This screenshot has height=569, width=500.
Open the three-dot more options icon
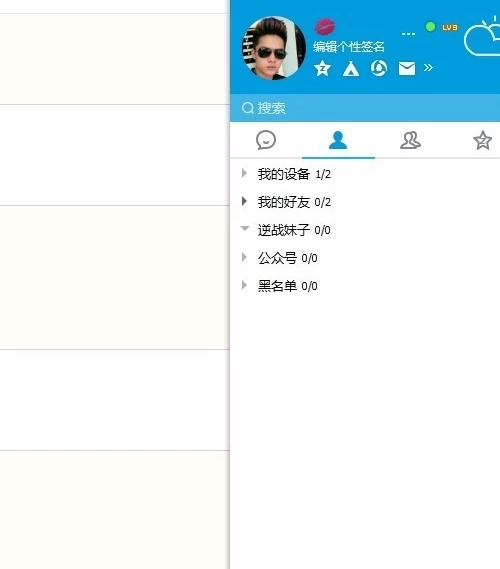[408, 34]
